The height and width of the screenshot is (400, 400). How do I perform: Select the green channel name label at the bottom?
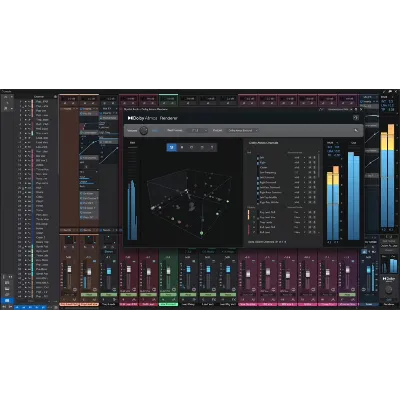[x=169, y=304]
